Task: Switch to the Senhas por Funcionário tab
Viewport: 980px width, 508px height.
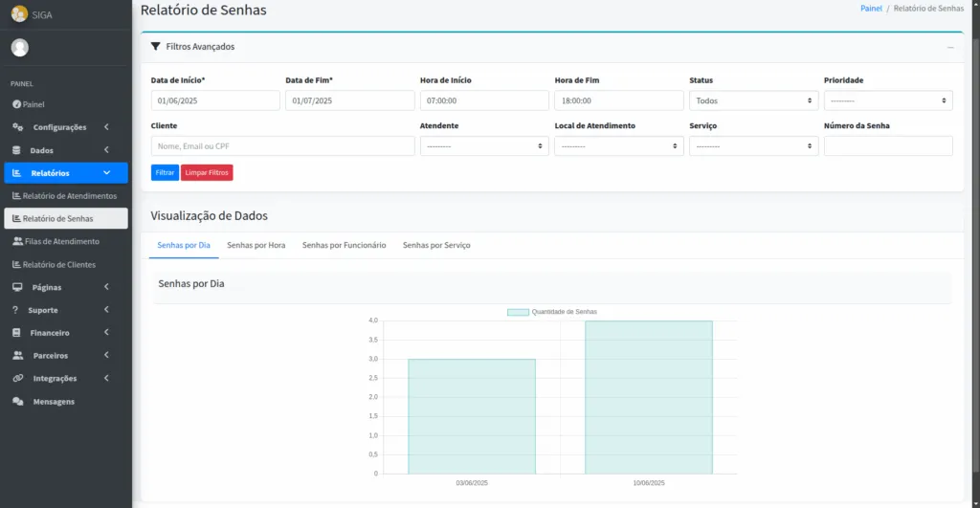Action: pyautogui.click(x=344, y=245)
